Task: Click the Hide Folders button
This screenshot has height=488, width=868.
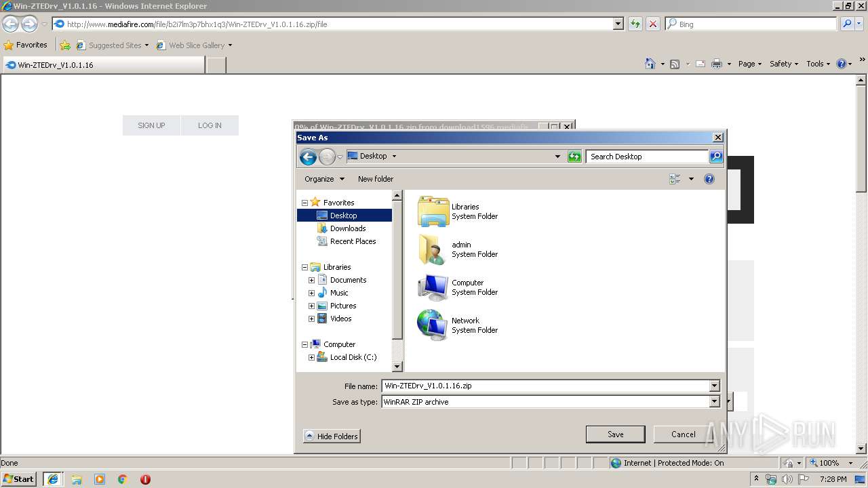Action: point(332,436)
